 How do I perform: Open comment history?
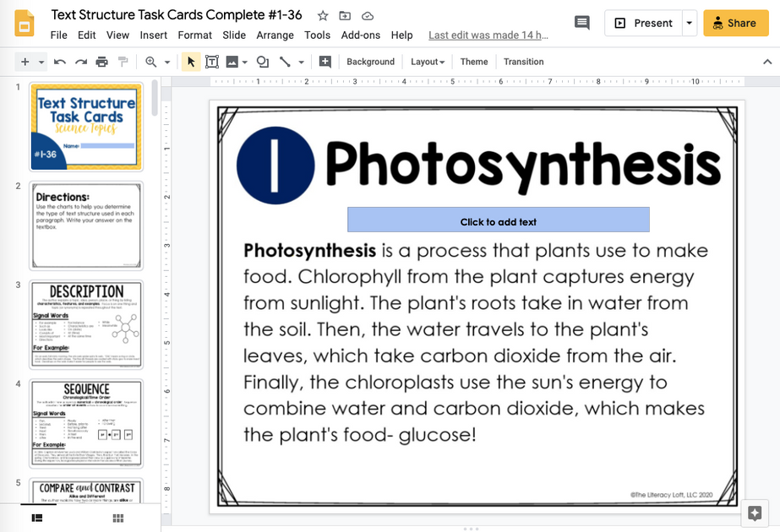pos(581,24)
